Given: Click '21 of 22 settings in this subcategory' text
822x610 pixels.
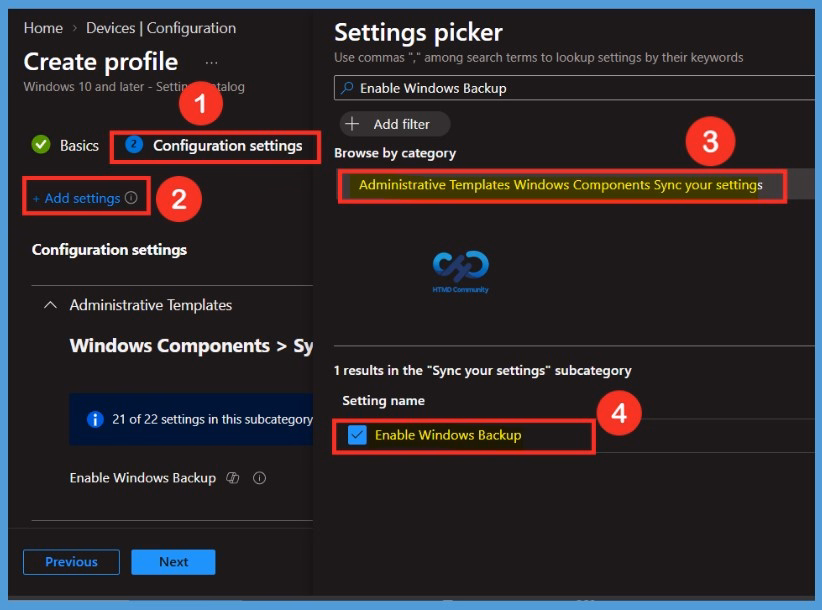Looking at the screenshot, I should 212,419.
